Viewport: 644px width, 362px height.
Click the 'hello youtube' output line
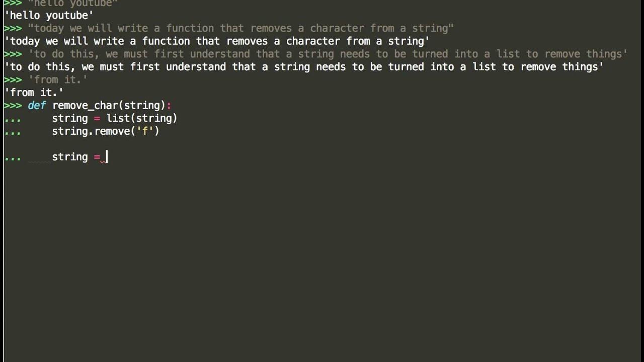(49, 16)
